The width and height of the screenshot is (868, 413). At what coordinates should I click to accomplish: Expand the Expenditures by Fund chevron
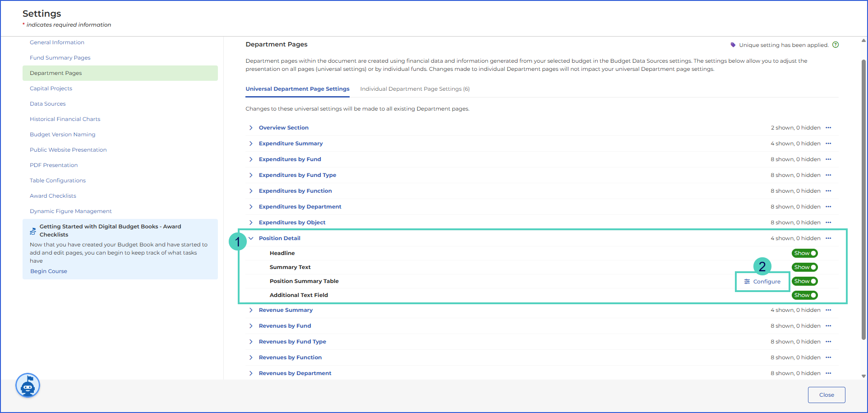point(251,159)
